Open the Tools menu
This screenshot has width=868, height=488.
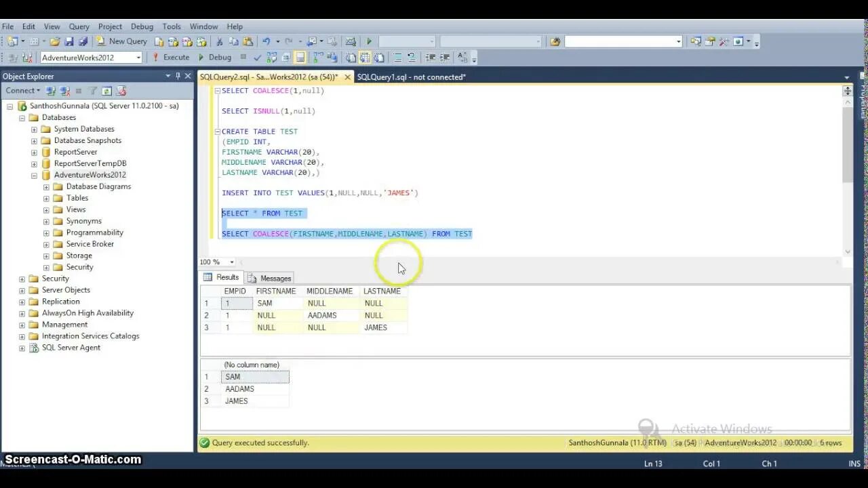[172, 26]
